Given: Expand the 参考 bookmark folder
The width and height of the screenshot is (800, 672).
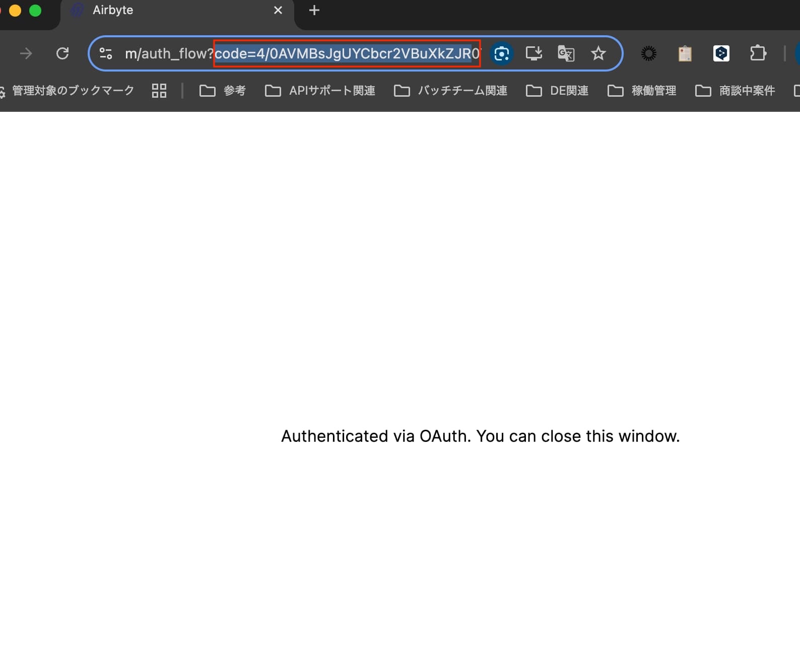Looking at the screenshot, I should point(222,91).
